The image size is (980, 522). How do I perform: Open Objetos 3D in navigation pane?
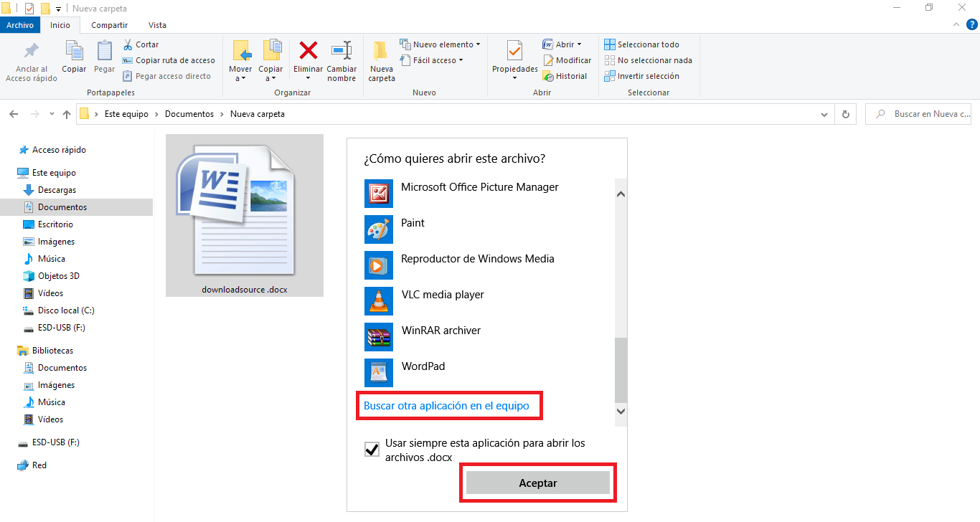click(x=51, y=276)
